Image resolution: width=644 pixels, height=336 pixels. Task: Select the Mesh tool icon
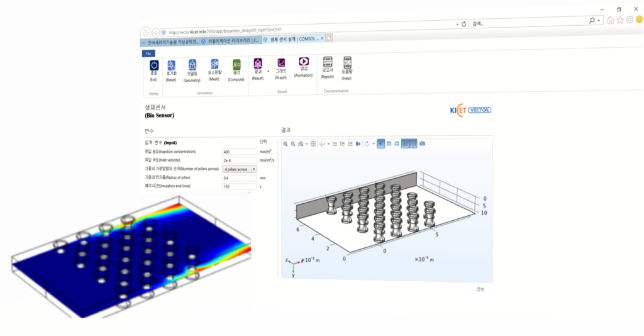coord(214,65)
